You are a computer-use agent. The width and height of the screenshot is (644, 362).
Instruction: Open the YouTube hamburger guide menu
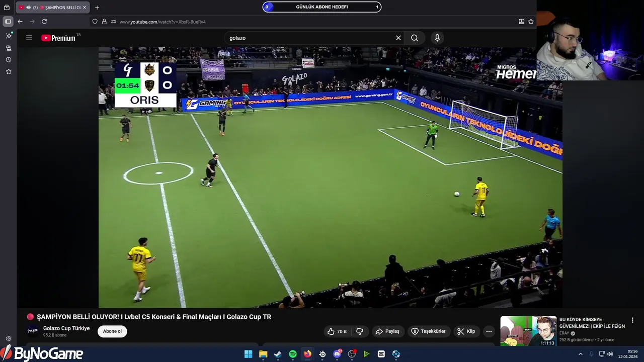pyautogui.click(x=29, y=38)
